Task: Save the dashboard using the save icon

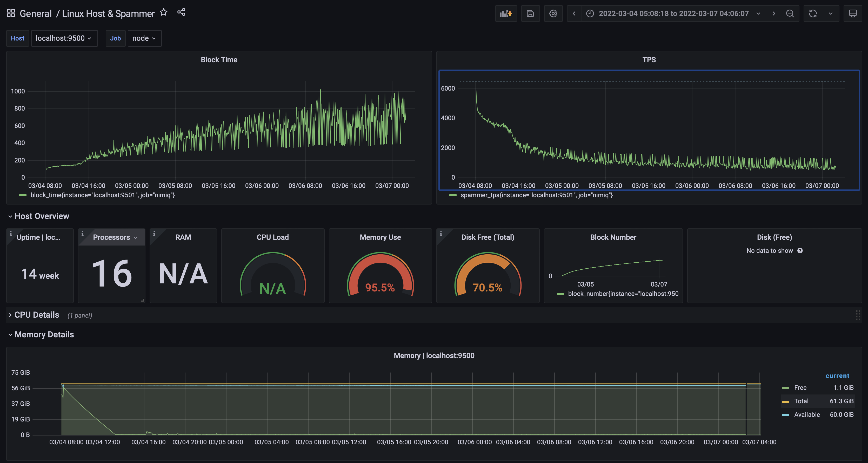Action: (x=530, y=13)
